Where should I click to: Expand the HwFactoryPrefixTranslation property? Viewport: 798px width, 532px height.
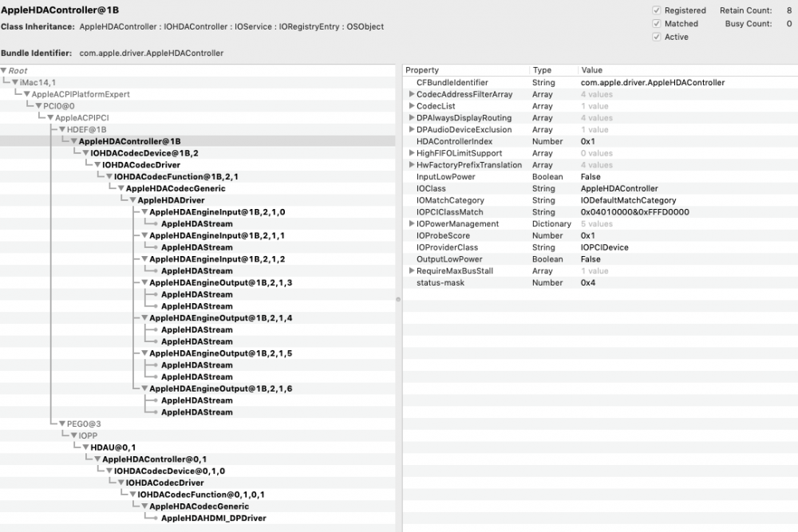pyautogui.click(x=411, y=165)
